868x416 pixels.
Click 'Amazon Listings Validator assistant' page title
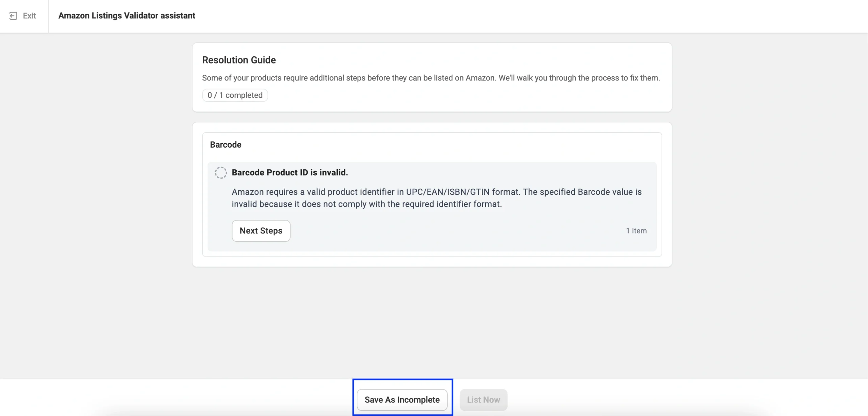click(126, 16)
